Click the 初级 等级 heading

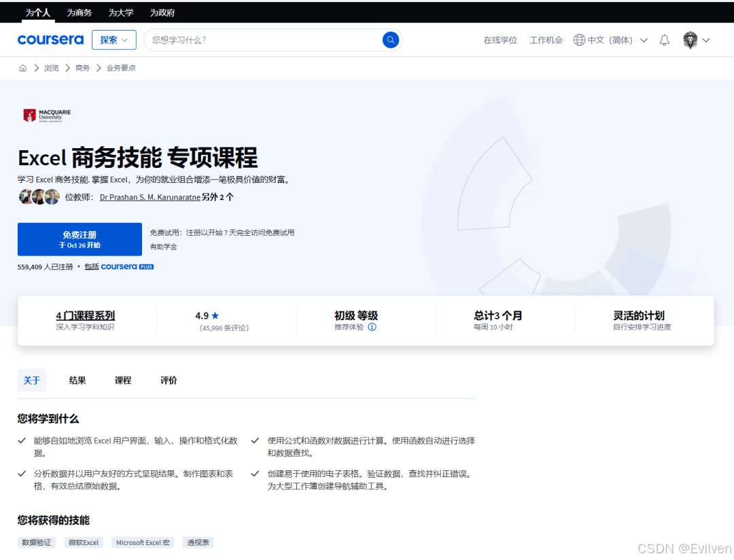[x=356, y=315]
